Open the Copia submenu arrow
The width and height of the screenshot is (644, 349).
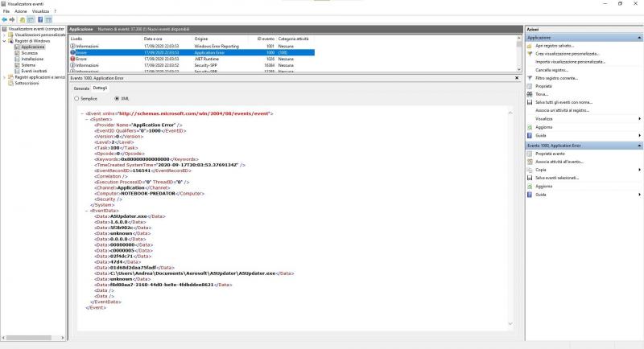point(639,170)
